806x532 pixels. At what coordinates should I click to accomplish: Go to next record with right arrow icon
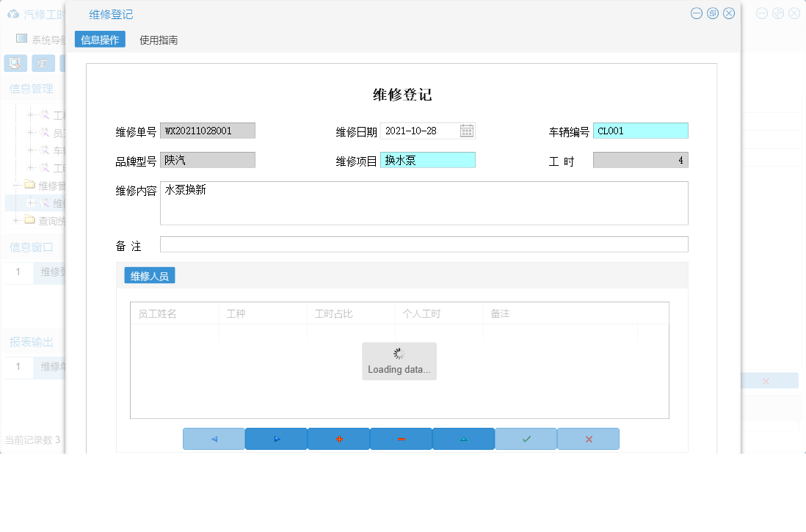[x=276, y=438]
